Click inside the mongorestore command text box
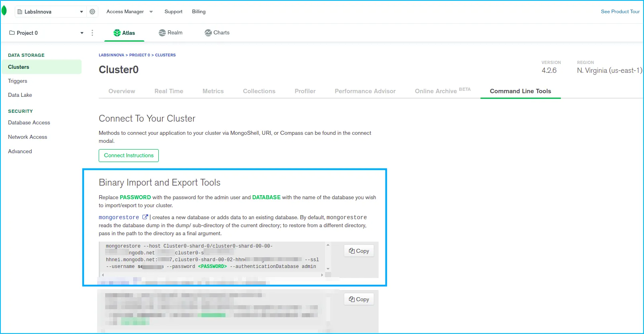The image size is (644, 334). click(x=212, y=256)
